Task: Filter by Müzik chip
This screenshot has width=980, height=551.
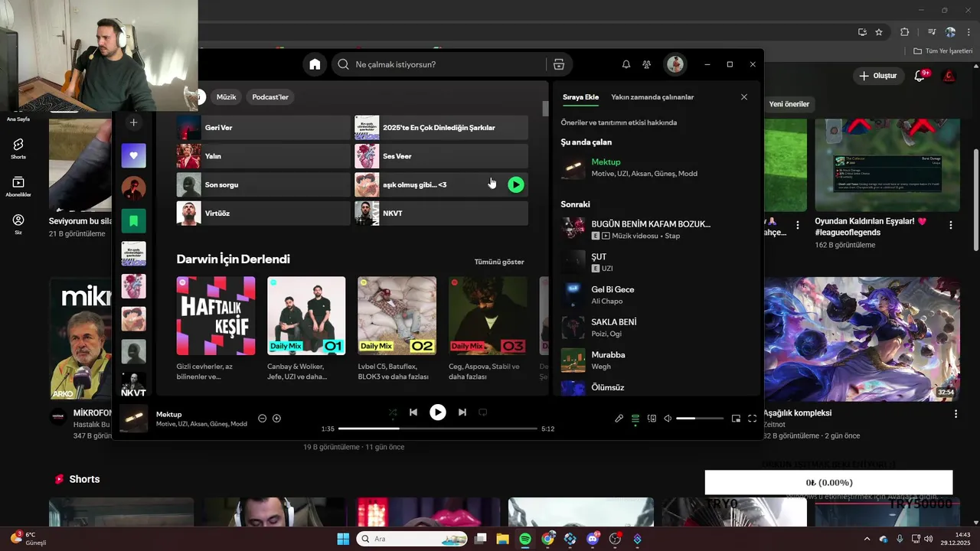Action: [226, 97]
